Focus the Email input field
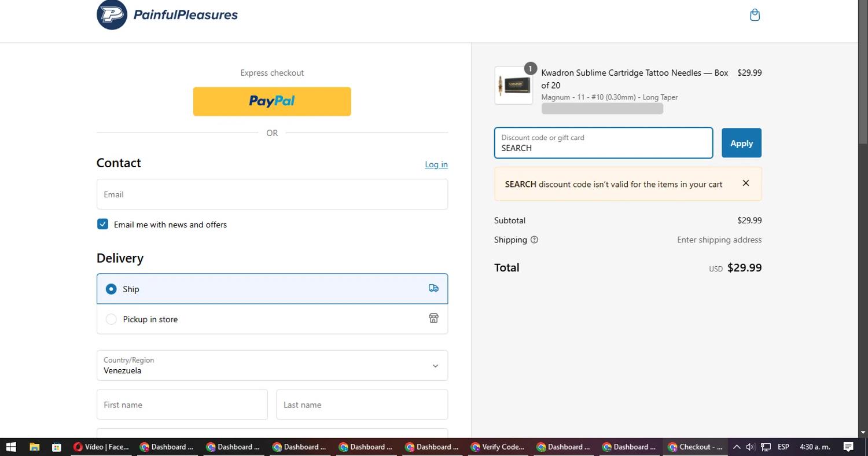 pyautogui.click(x=272, y=194)
